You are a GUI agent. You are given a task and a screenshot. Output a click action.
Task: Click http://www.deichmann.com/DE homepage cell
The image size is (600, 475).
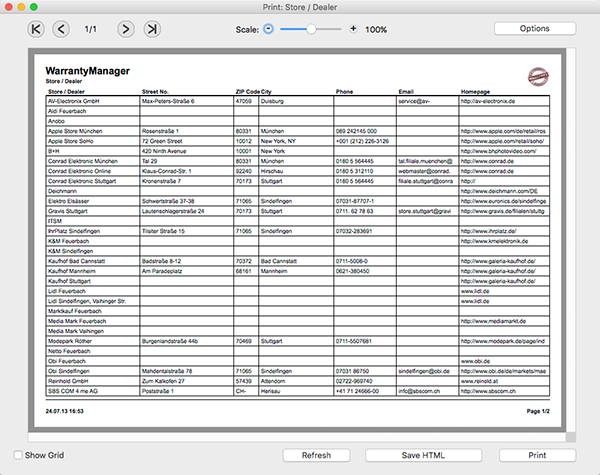504,191
